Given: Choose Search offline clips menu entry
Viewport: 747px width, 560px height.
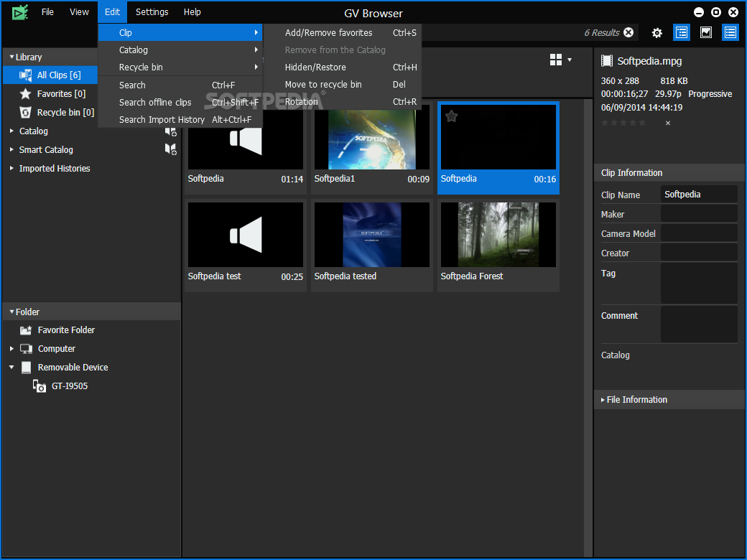Looking at the screenshot, I should tap(180, 103).
